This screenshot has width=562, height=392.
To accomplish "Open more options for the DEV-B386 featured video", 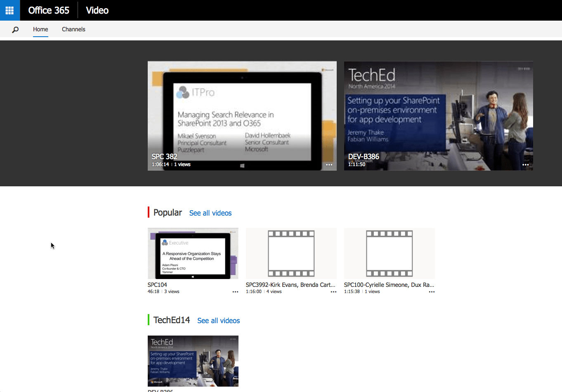I will tap(525, 164).
